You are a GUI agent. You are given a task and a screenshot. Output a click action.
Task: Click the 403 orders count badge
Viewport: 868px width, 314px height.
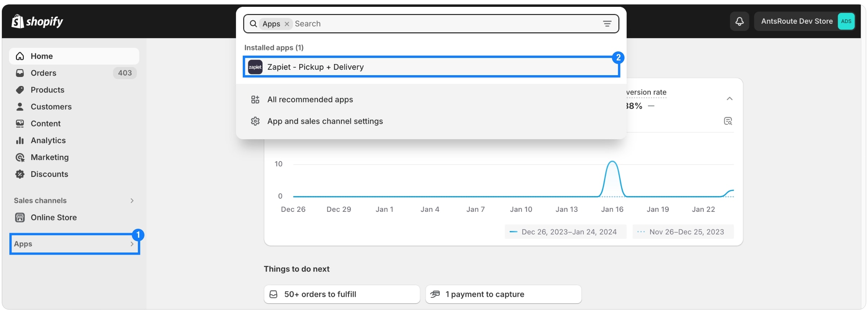pos(125,73)
